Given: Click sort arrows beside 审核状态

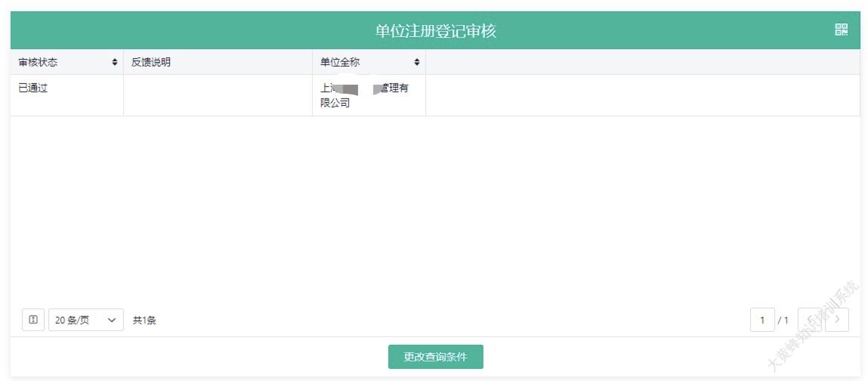Looking at the screenshot, I should [x=115, y=62].
